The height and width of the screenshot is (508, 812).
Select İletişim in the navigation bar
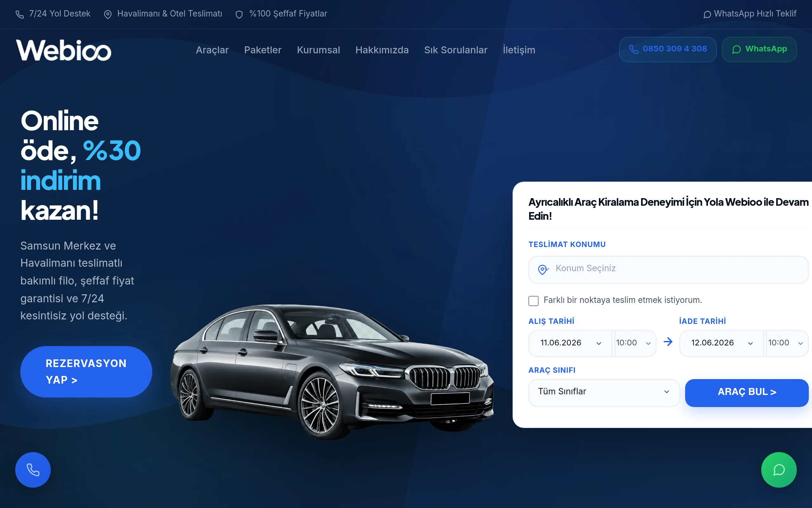(519, 50)
